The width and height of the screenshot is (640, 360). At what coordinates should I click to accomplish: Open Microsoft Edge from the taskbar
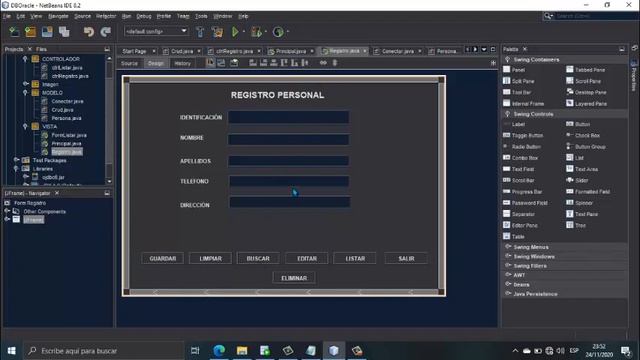pos(219,351)
